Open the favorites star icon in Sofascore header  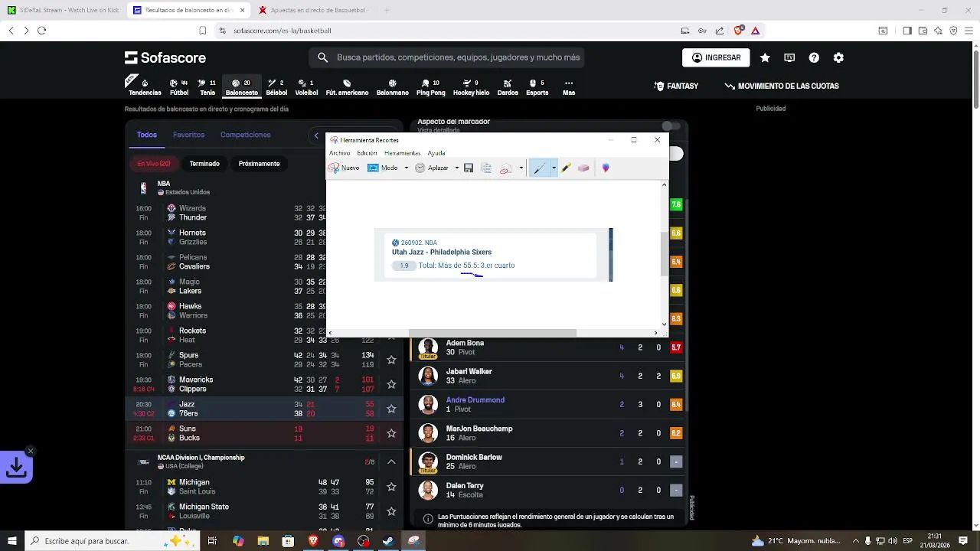[765, 57]
